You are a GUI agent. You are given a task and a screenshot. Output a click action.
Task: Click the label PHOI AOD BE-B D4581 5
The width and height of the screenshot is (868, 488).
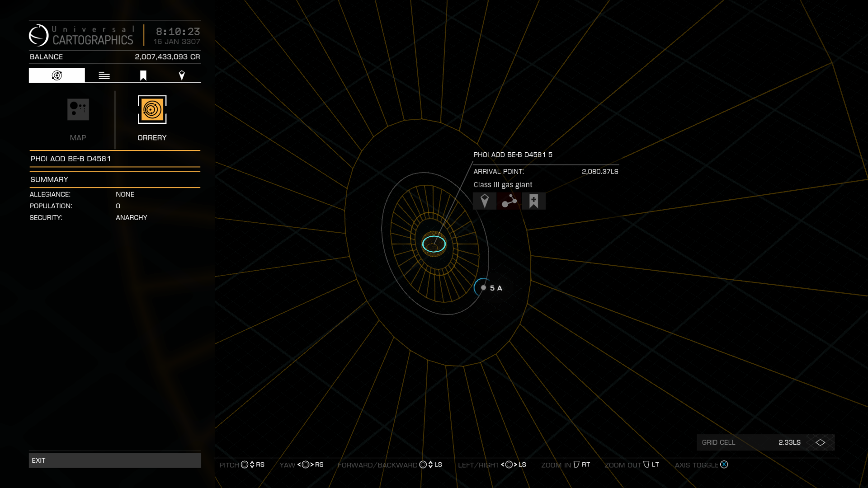pyautogui.click(x=513, y=155)
